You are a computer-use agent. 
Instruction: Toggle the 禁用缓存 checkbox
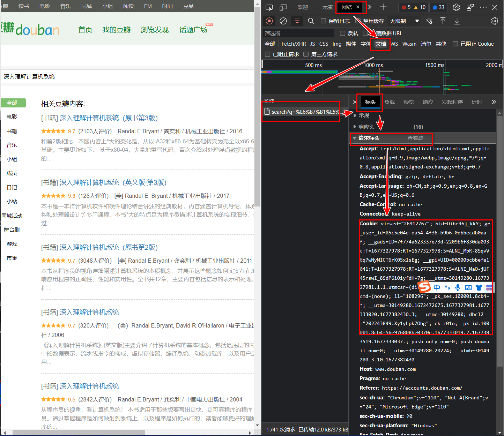pos(358,21)
